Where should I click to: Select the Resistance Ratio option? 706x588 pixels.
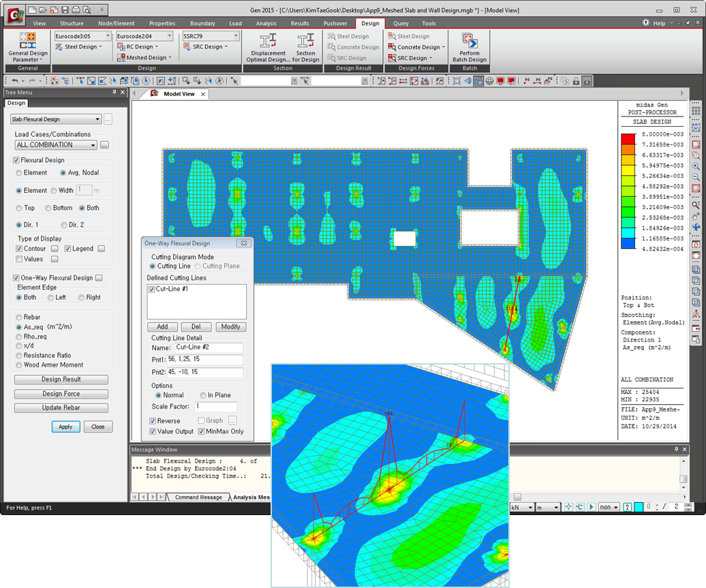click(x=19, y=355)
